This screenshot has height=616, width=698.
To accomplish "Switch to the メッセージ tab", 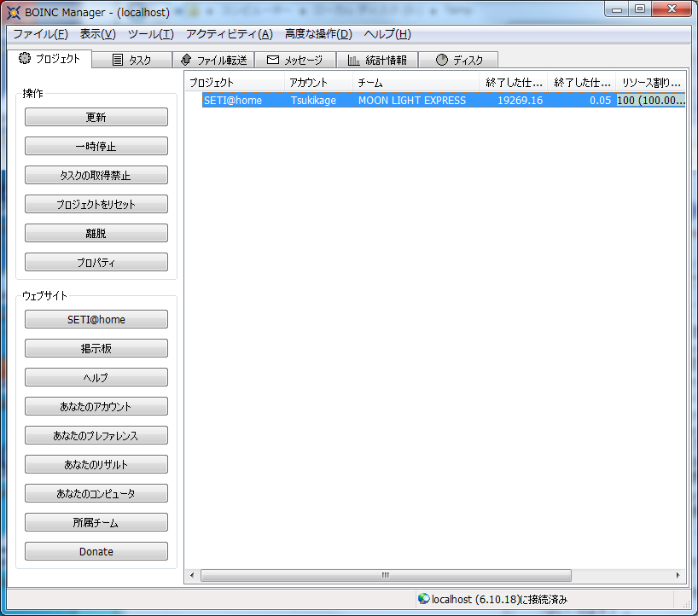I will [x=294, y=60].
